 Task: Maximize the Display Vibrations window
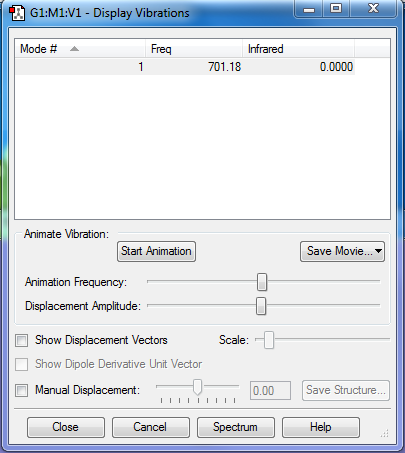click(x=336, y=9)
